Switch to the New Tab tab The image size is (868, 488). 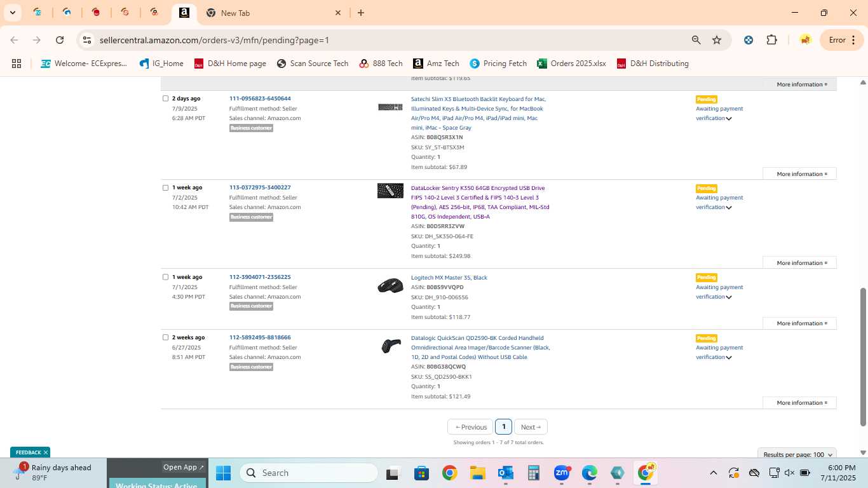tap(273, 13)
